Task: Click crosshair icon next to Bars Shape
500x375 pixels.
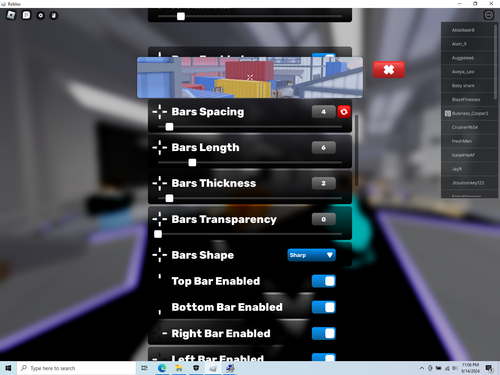Action: pyautogui.click(x=160, y=255)
